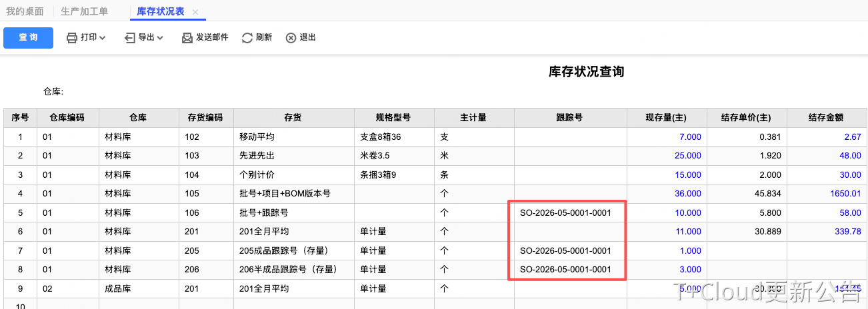Close the 库存状况表 tab
Screen dimensions: 868x309
click(195, 12)
